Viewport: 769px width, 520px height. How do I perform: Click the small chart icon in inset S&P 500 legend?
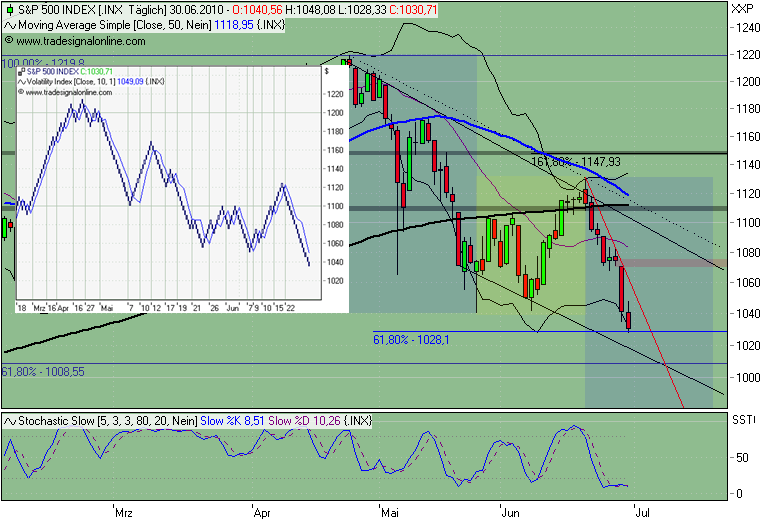pos(22,72)
